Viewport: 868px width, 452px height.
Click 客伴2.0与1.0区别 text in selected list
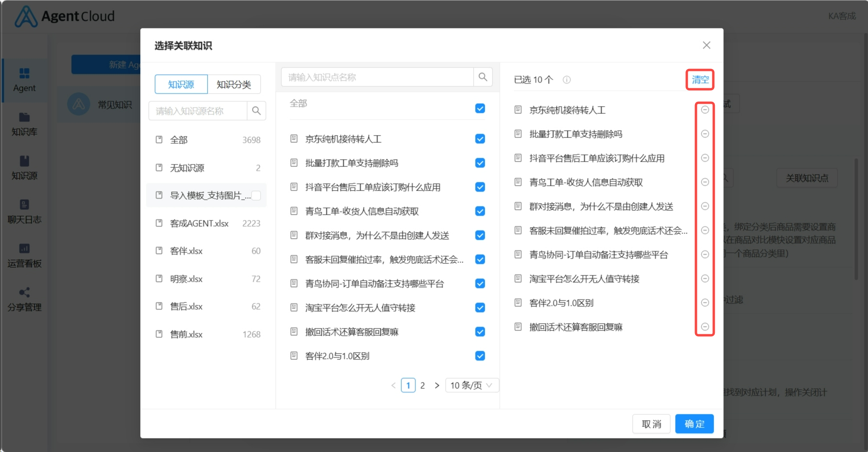(561, 303)
